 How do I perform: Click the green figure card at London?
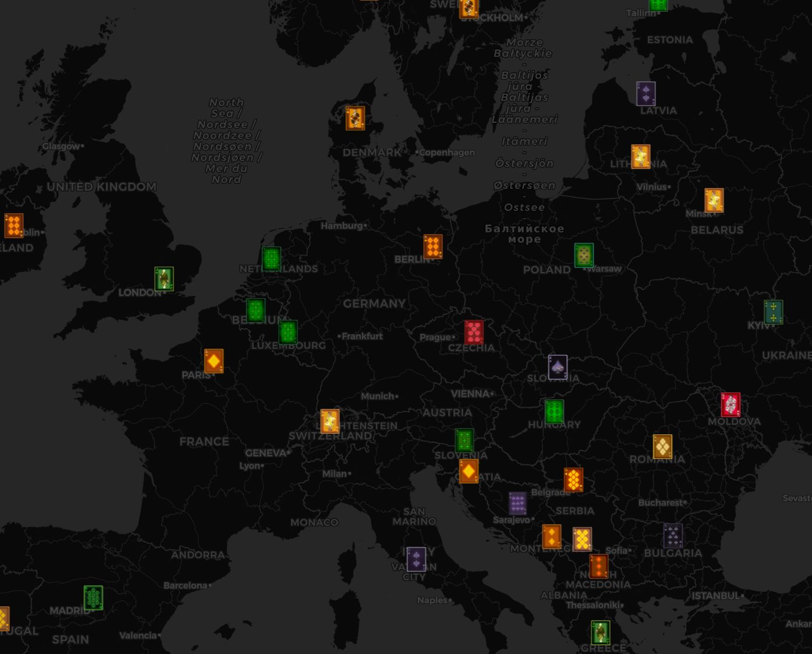[x=164, y=278]
